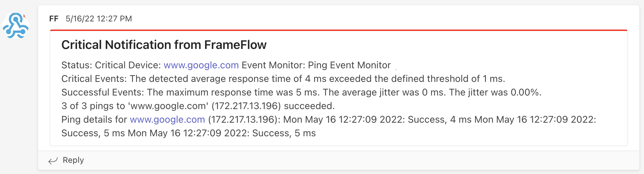This screenshot has height=174, width=644.
Task: Click the Critical Notification from FrameFlow title
Action: pyautogui.click(x=164, y=45)
